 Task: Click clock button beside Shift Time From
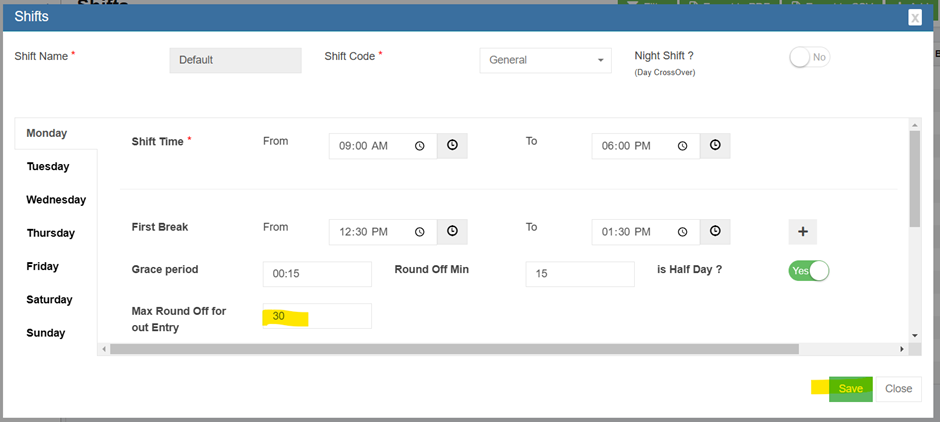point(452,146)
